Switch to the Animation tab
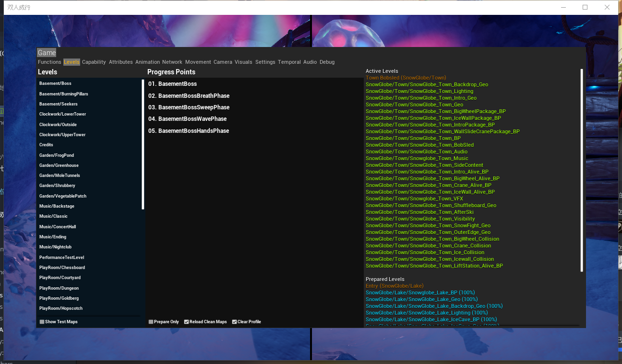This screenshot has width=622, height=364. coord(147,62)
